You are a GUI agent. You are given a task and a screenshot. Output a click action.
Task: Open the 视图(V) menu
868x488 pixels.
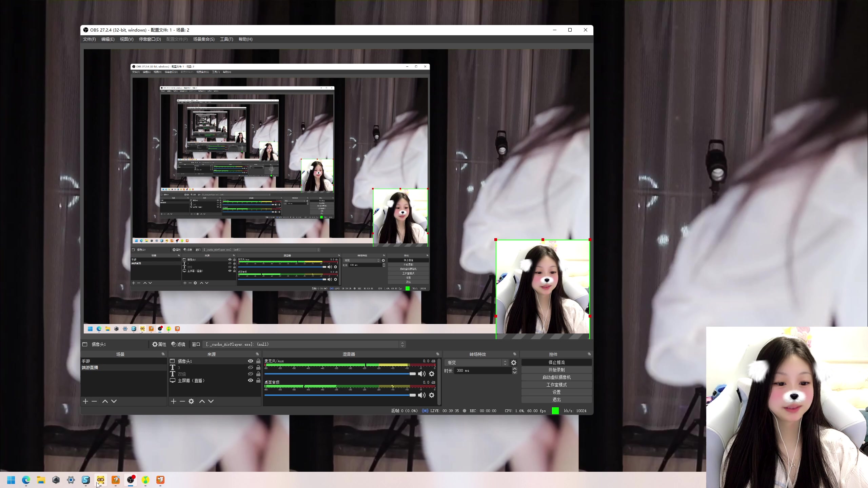pos(126,39)
